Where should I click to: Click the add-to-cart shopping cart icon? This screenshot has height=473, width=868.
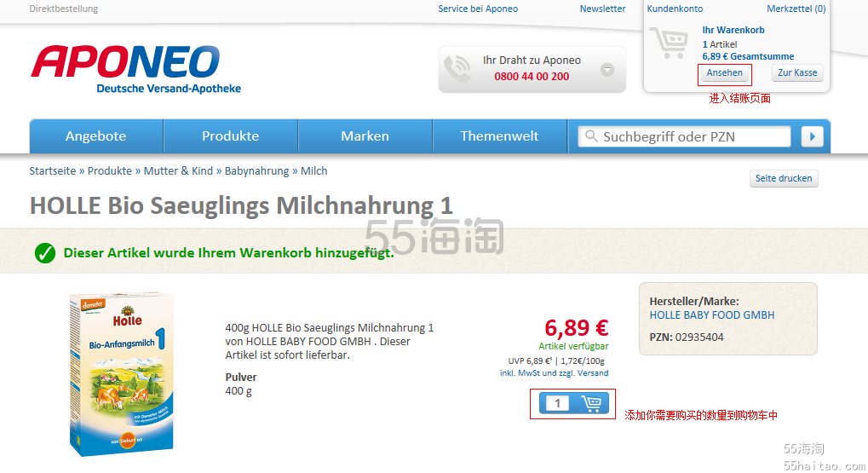click(x=590, y=403)
